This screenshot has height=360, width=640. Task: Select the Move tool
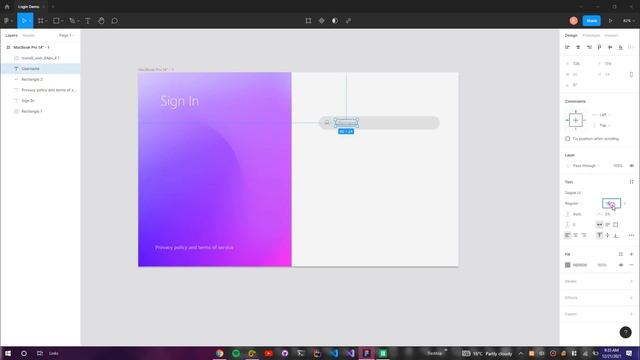(x=24, y=21)
